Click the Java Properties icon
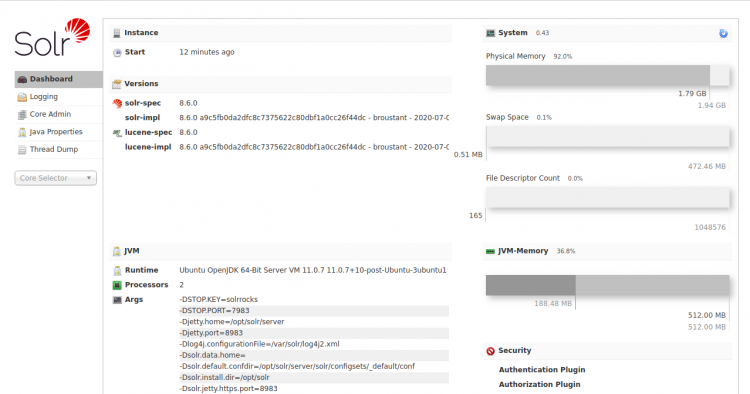 [x=22, y=132]
